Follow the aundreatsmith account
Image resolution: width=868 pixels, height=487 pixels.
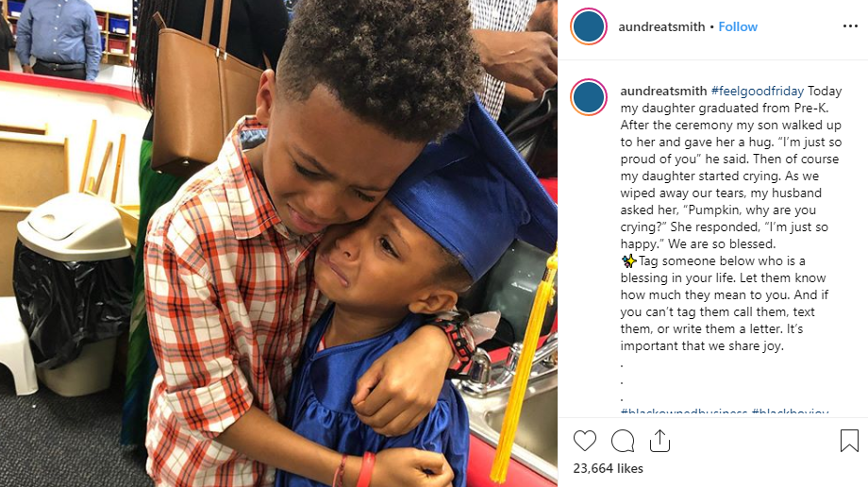click(x=738, y=26)
